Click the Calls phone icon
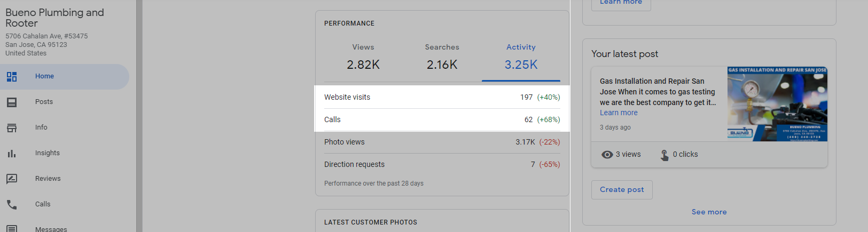This screenshot has width=868, height=232. click(x=12, y=205)
